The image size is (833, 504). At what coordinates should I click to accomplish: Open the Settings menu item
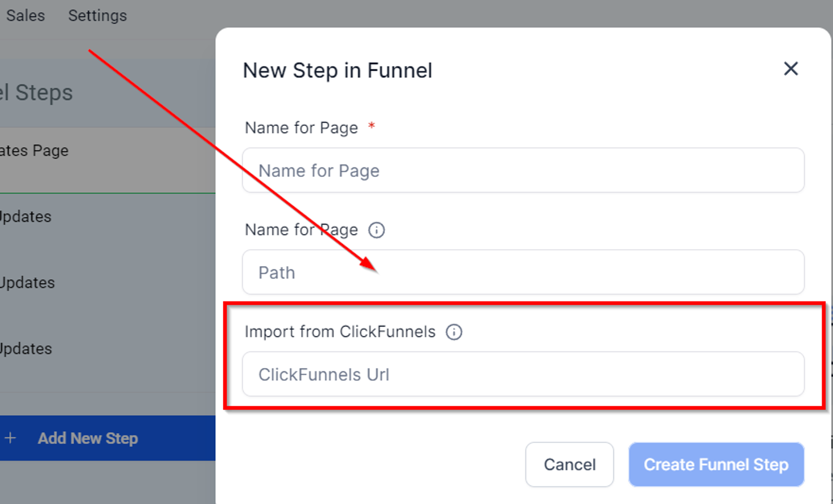[97, 16]
